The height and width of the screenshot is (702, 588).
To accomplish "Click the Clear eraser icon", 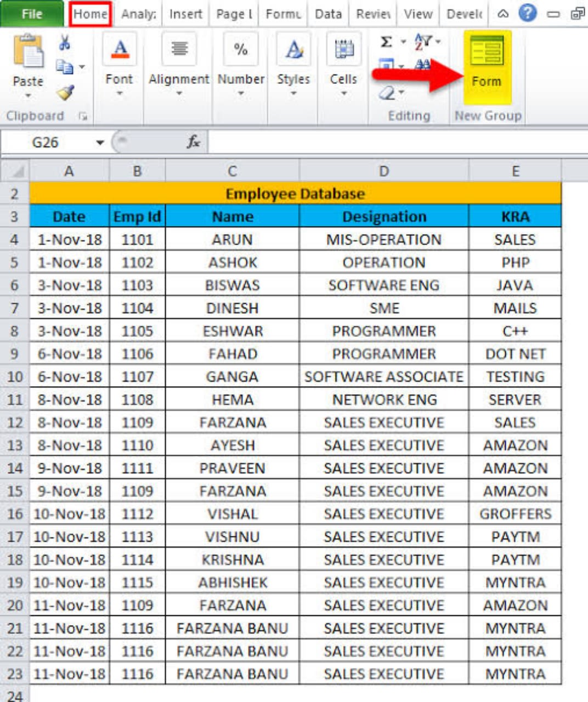I will 387,93.
